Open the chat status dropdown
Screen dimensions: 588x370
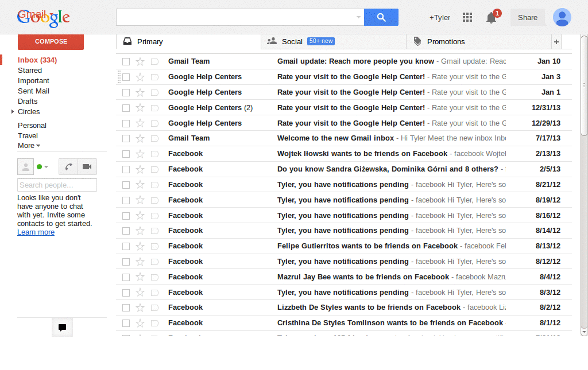click(46, 167)
